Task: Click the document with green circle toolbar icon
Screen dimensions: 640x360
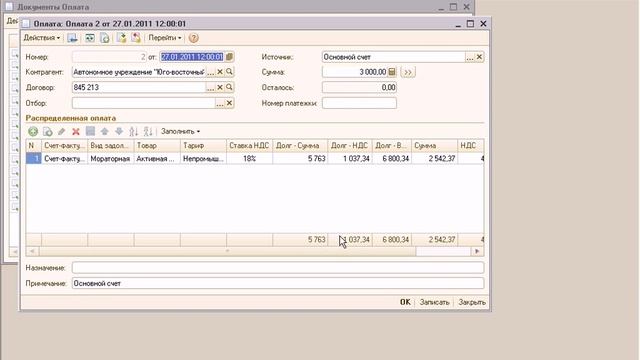Action: [x=105, y=38]
